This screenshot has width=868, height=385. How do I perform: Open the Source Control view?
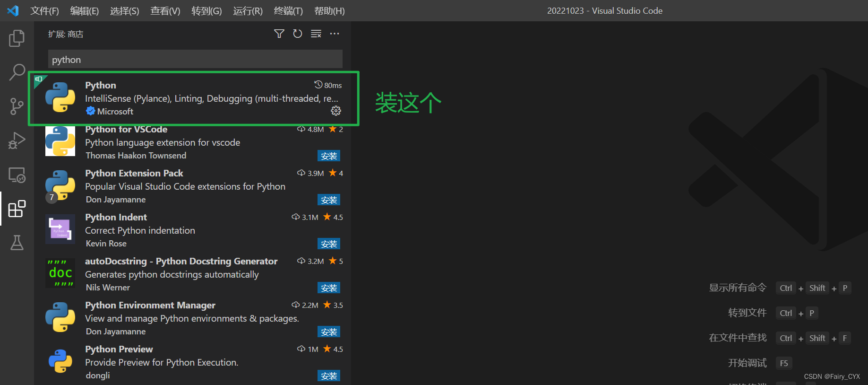(17, 106)
